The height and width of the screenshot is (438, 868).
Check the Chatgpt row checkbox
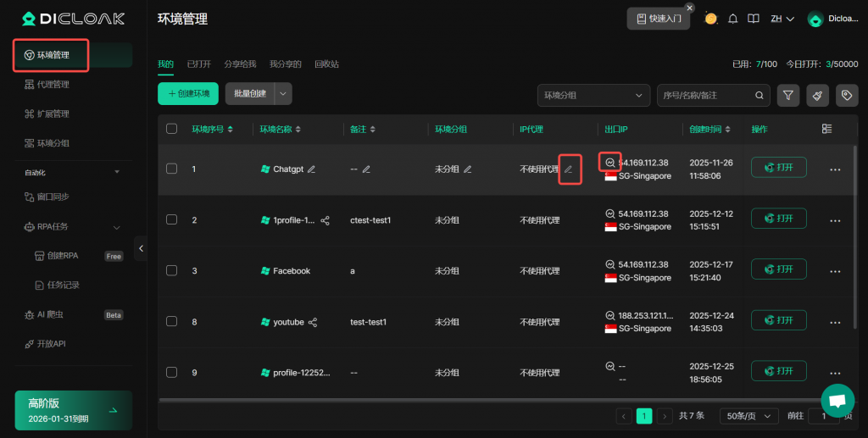(172, 169)
